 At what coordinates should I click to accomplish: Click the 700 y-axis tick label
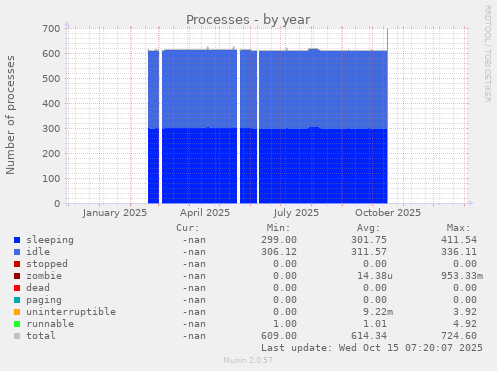(x=51, y=29)
